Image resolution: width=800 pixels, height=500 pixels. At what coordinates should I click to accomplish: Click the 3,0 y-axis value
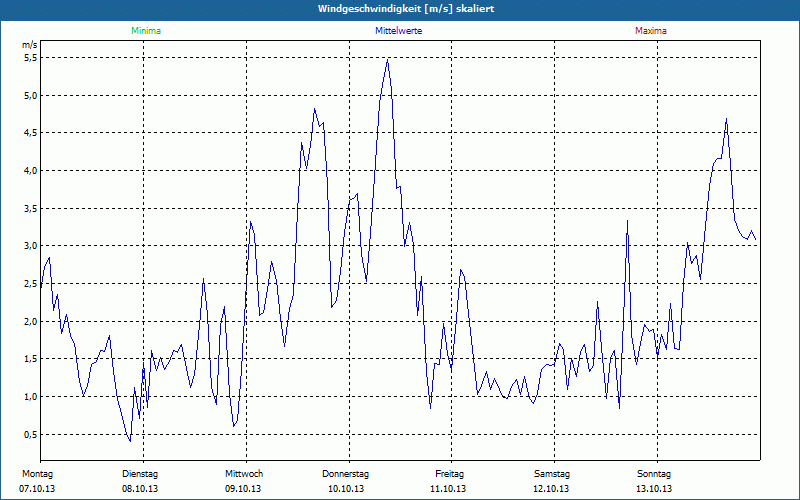[x=31, y=246]
